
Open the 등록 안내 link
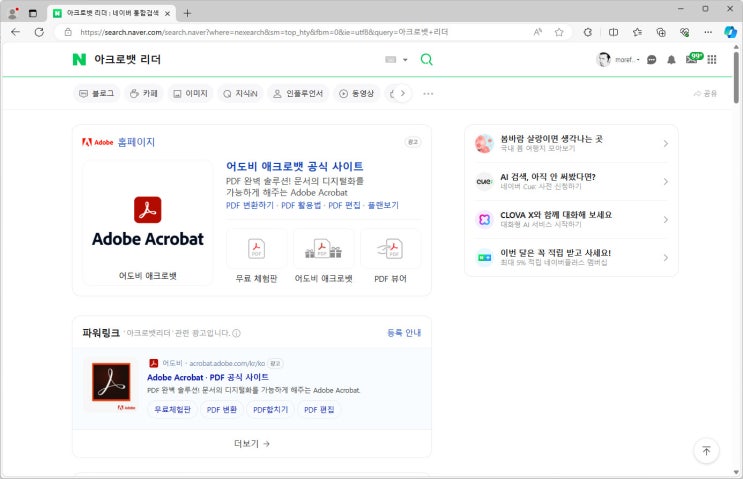click(404, 333)
